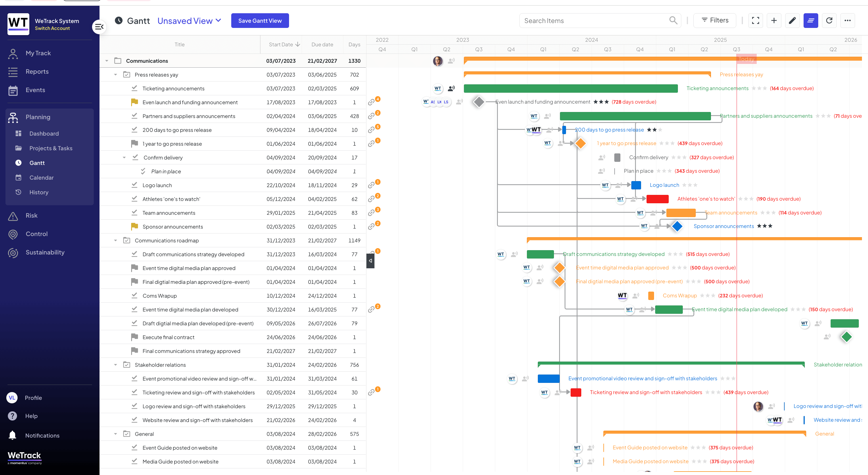Screen dimensions: 868x475
Task: Open History in the Planning menu
Action: (x=39, y=192)
